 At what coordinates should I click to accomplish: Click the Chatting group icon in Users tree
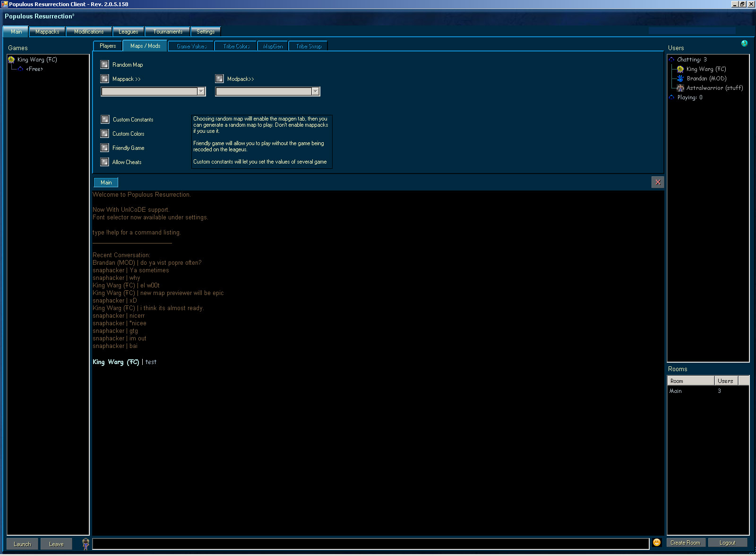(671, 60)
